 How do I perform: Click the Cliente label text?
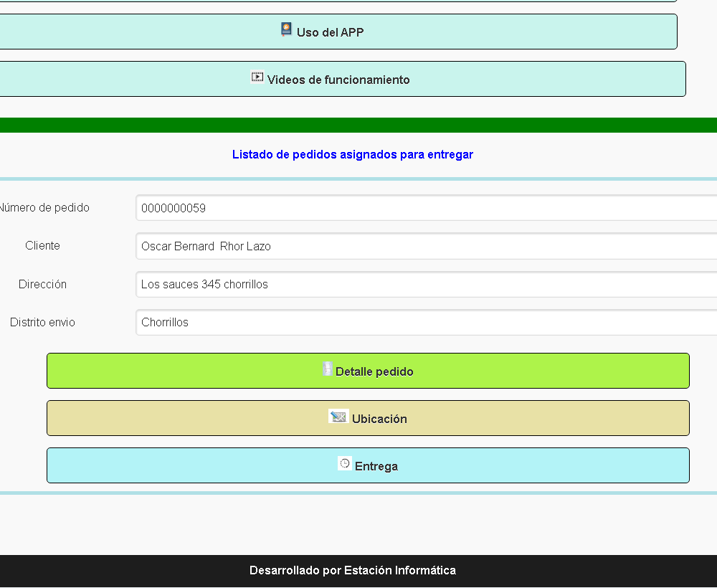click(42, 246)
